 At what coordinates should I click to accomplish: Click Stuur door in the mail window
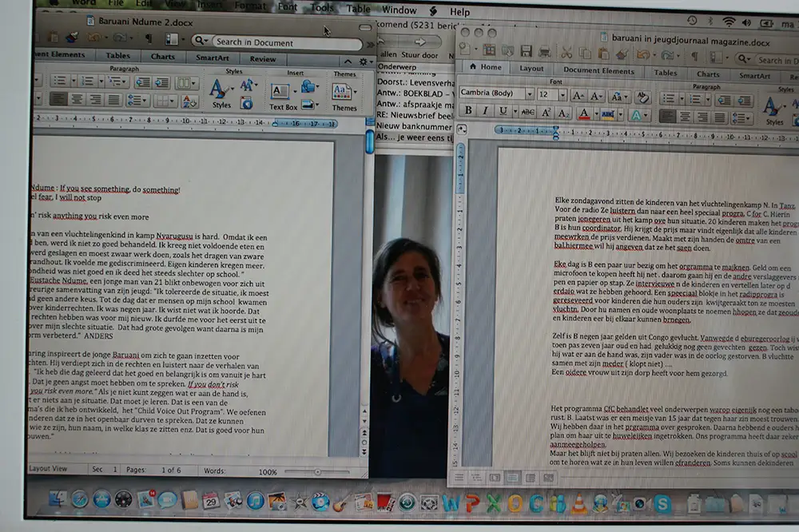coord(419,54)
